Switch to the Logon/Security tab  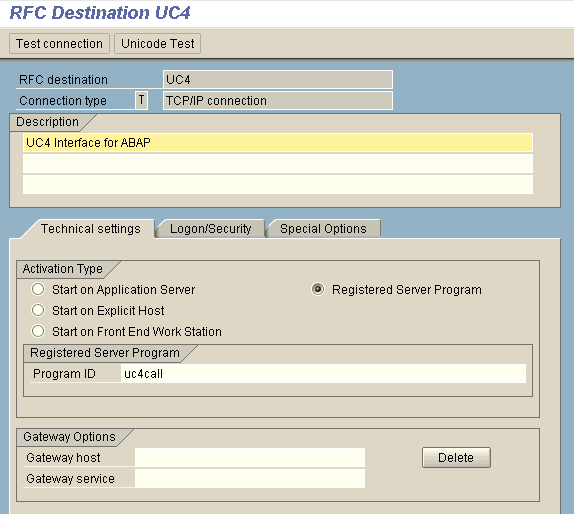click(x=210, y=229)
